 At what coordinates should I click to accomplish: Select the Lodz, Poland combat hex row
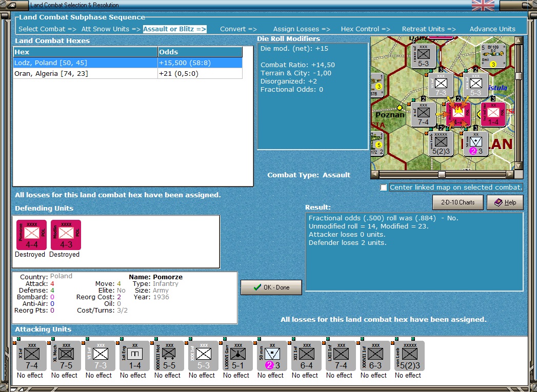tap(128, 63)
